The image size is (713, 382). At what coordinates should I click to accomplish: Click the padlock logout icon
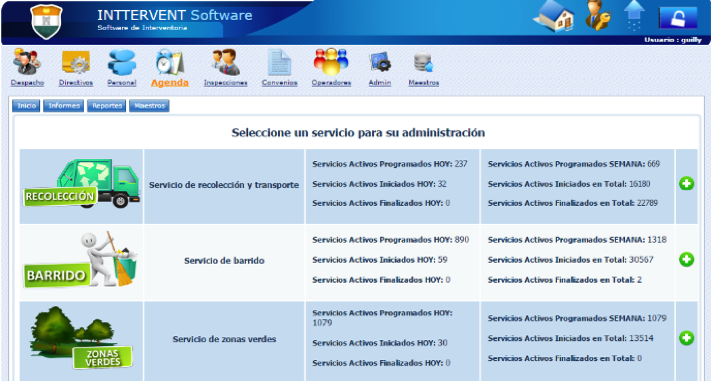pyautogui.click(x=678, y=18)
